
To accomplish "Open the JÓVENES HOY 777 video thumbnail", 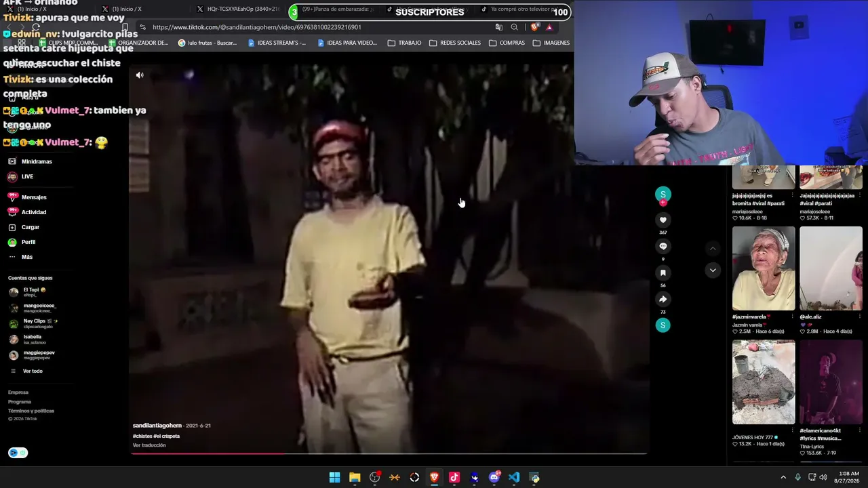I will click(764, 382).
